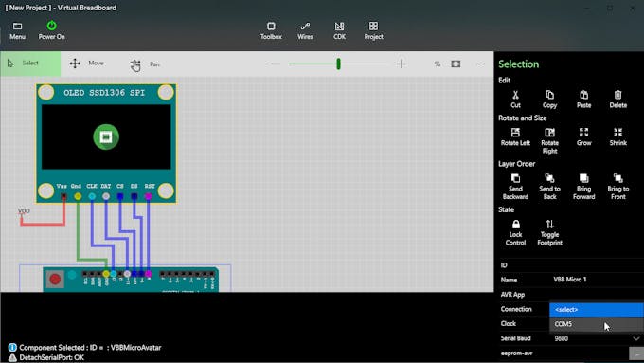Click the OLED Vcc pin
Viewport: 644px width, 363px height.
coord(63,196)
